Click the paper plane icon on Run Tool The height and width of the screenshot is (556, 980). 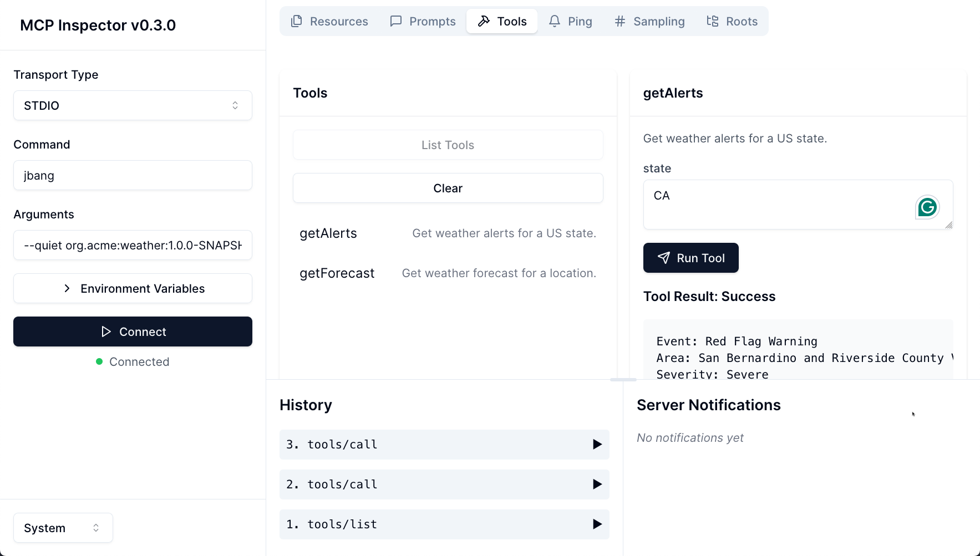click(663, 258)
